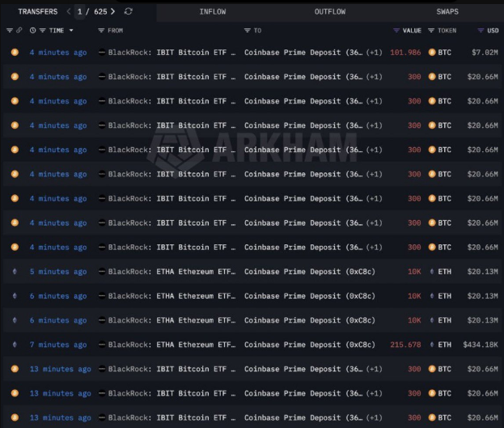Open the VALUE column filter icon
The height and width of the screenshot is (428, 504).
point(396,31)
